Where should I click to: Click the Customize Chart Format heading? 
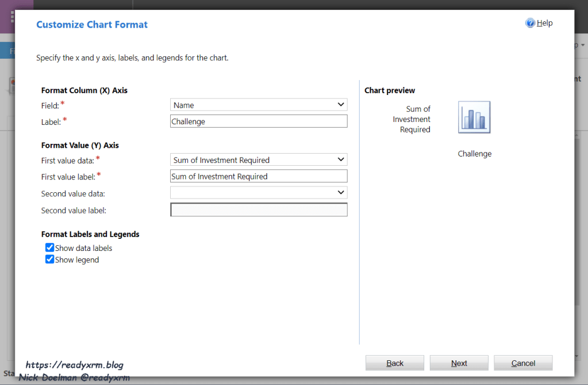coord(92,25)
